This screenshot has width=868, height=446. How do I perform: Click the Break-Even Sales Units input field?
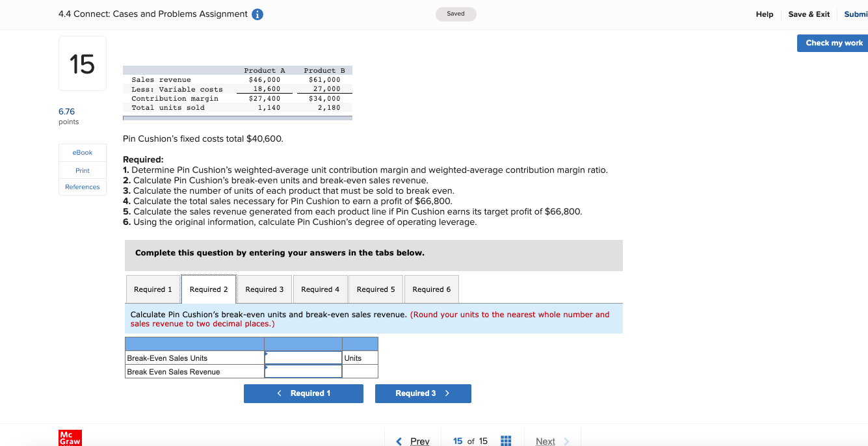pos(303,358)
